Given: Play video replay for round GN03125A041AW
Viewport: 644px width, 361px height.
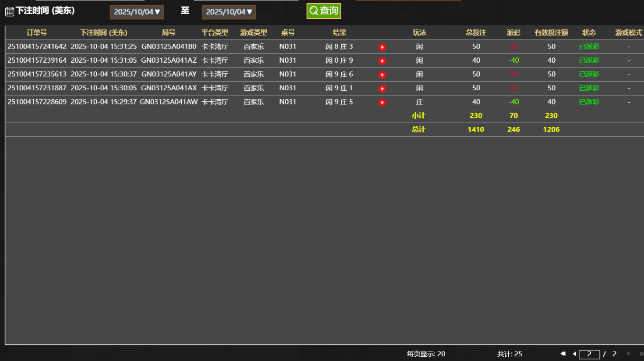Looking at the screenshot, I should [x=382, y=102].
